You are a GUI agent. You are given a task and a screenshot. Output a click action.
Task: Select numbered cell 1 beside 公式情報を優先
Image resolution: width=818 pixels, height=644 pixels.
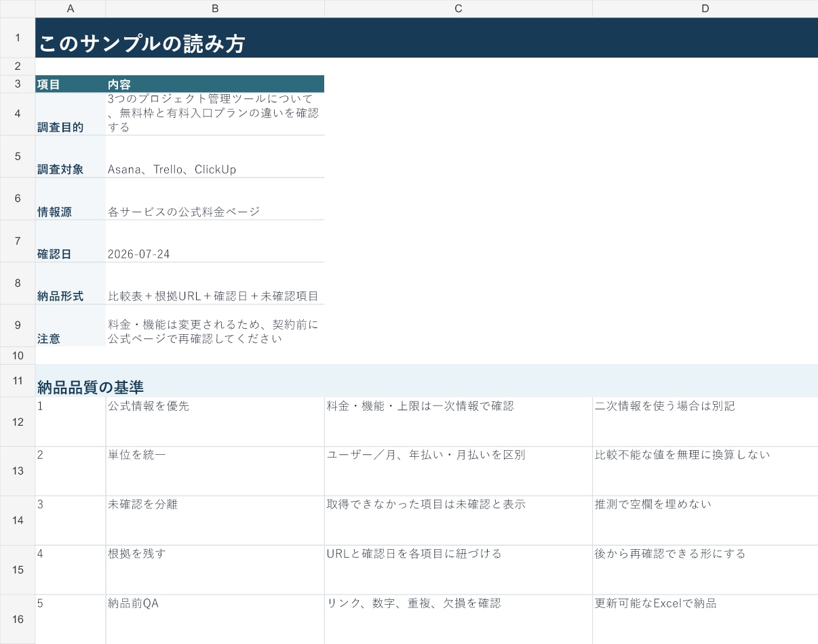click(x=71, y=422)
